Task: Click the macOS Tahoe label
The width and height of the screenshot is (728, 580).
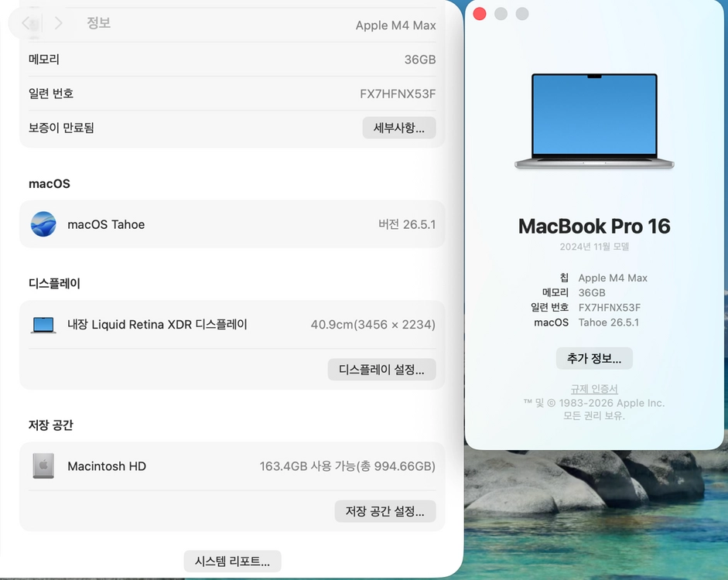Action: [106, 224]
